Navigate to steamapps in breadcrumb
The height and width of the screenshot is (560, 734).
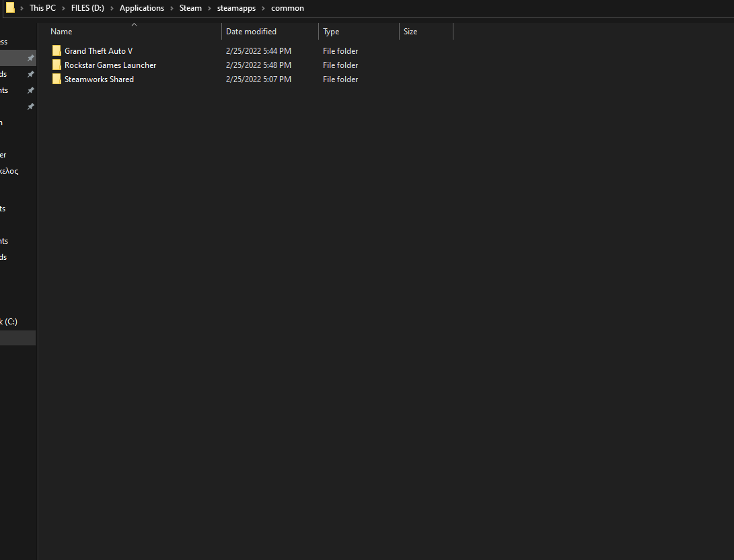pyautogui.click(x=236, y=8)
